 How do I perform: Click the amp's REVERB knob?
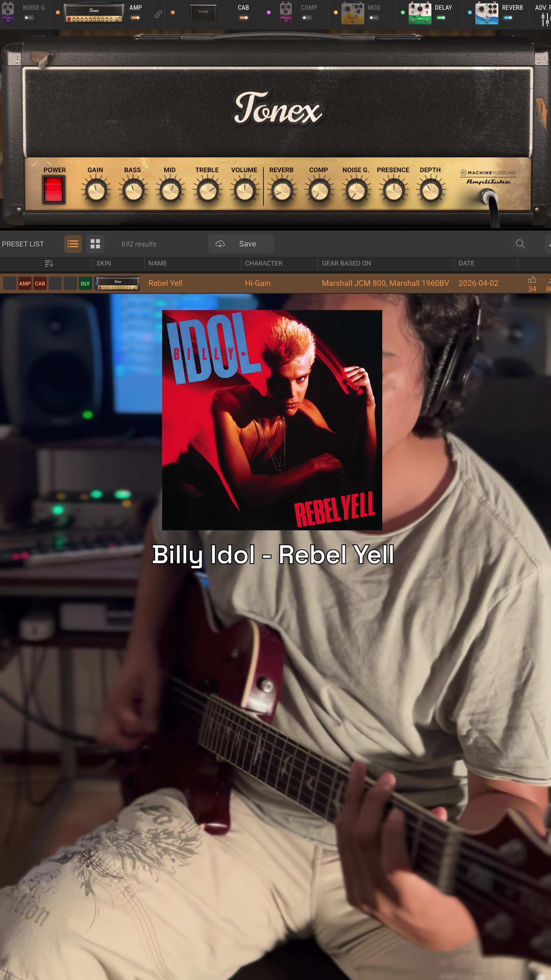(x=282, y=191)
